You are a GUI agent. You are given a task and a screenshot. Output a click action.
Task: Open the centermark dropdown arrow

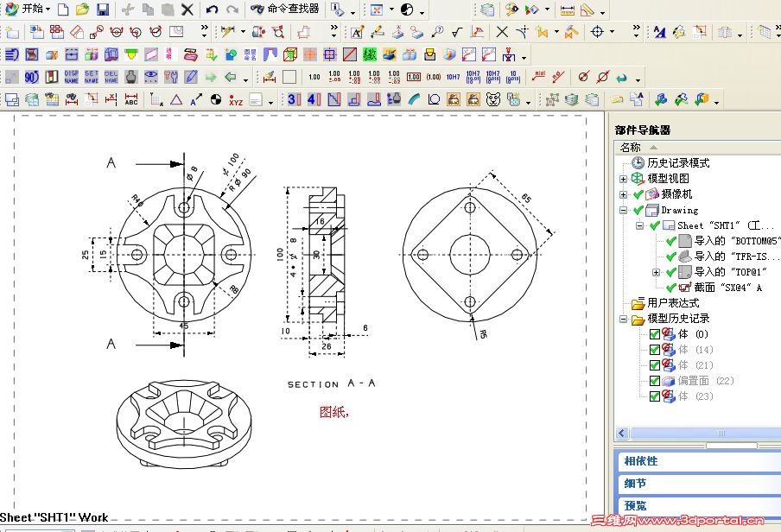pyautogui.click(x=613, y=32)
